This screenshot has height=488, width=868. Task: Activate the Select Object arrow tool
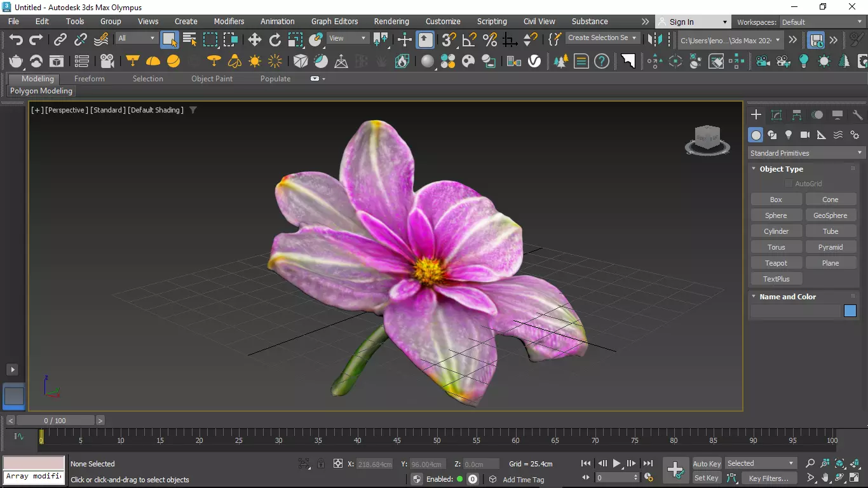coord(169,40)
